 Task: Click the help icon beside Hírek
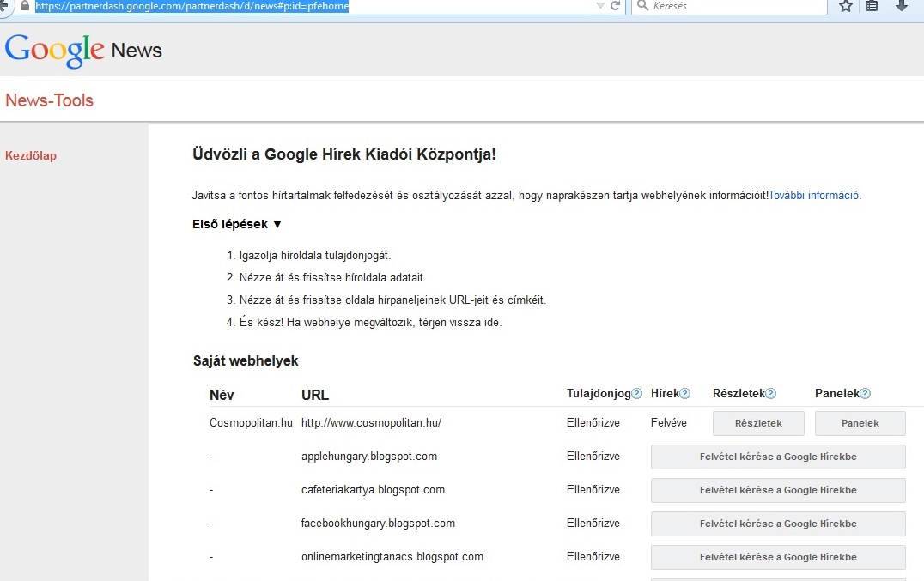[x=685, y=394]
